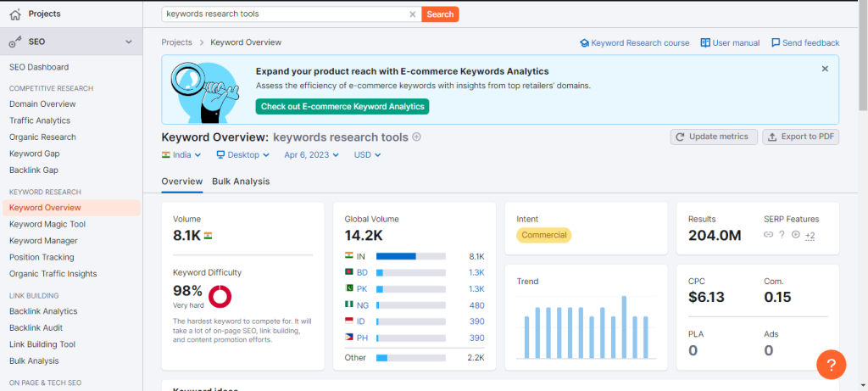The image size is (868, 391).
Task: Click the link icon under SERP Features
Action: pyautogui.click(x=768, y=235)
